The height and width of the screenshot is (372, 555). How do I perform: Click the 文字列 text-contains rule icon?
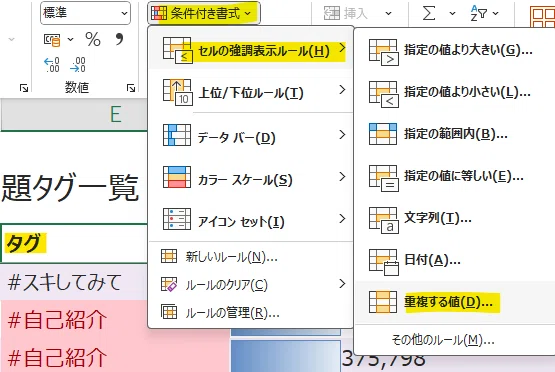click(384, 220)
